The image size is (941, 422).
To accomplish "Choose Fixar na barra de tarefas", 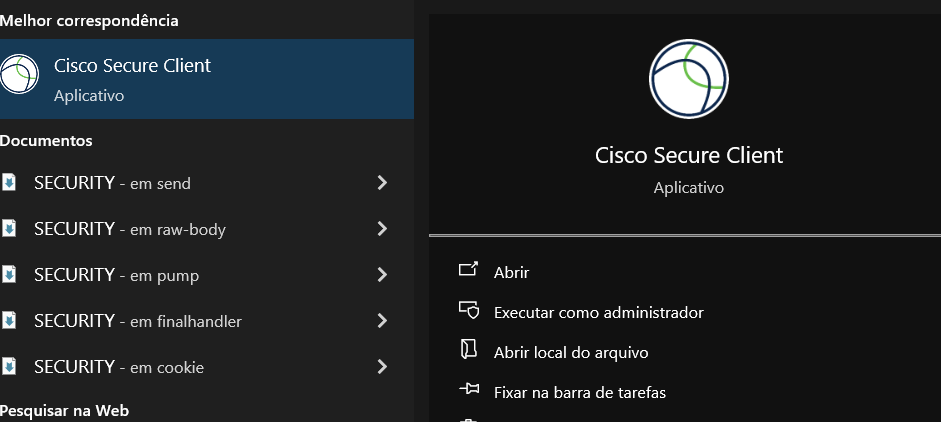I will (x=580, y=393).
